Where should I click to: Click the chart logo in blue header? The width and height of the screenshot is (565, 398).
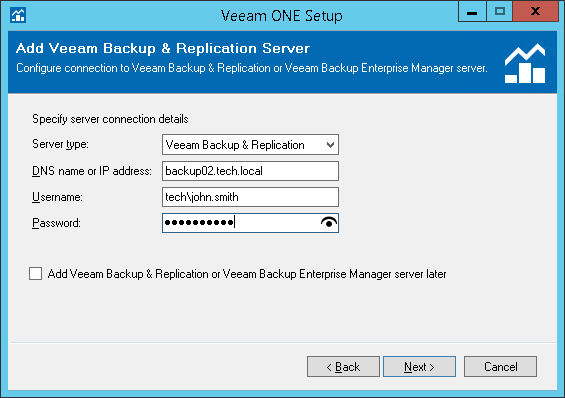coord(525,63)
